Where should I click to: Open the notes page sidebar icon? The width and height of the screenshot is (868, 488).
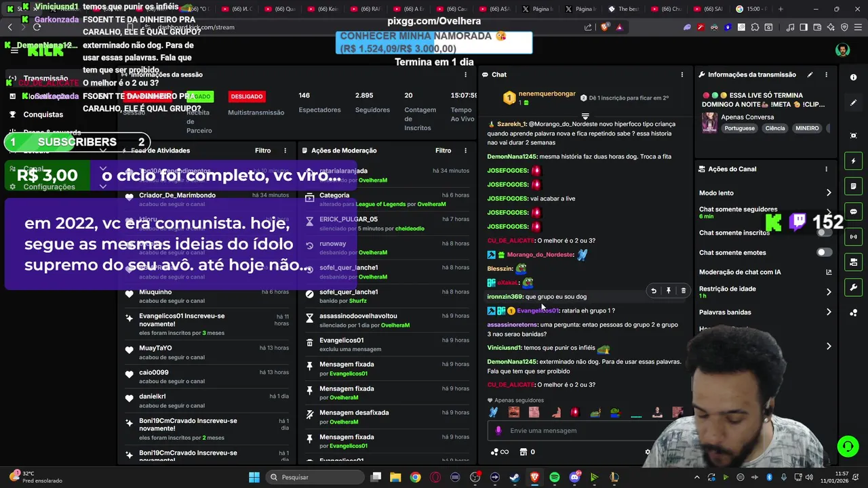click(x=853, y=186)
